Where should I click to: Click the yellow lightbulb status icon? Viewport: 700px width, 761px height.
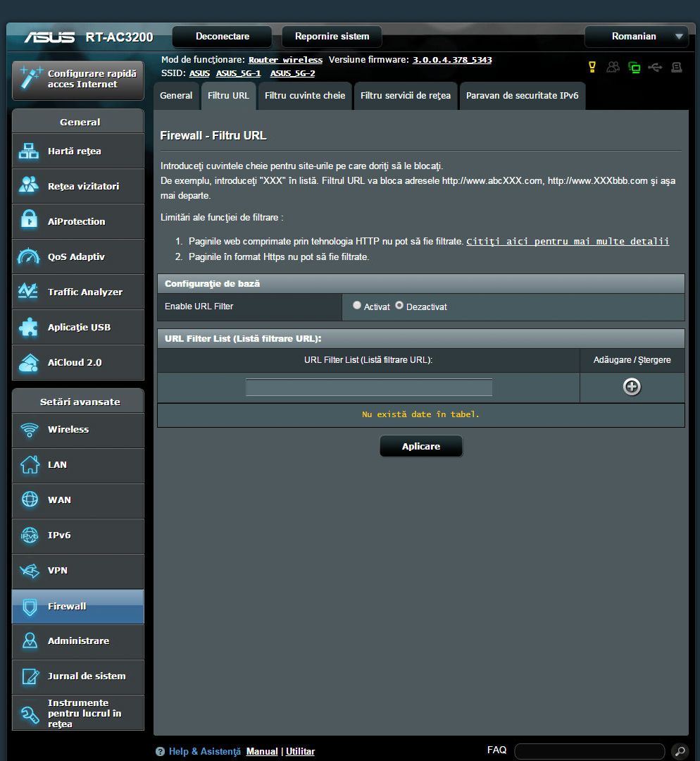(x=592, y=67)
